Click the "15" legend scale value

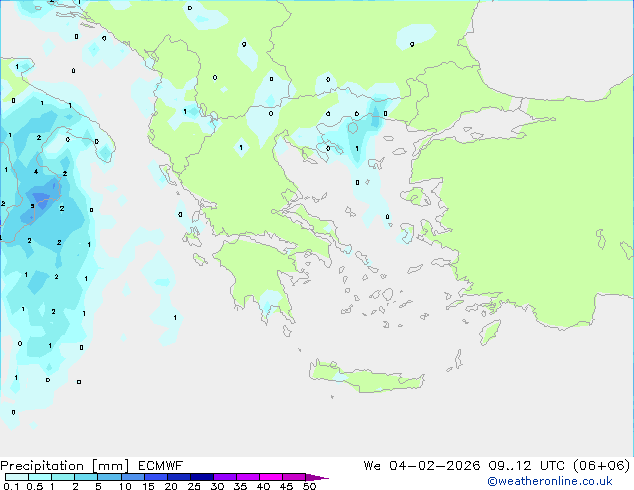(148, 486)
